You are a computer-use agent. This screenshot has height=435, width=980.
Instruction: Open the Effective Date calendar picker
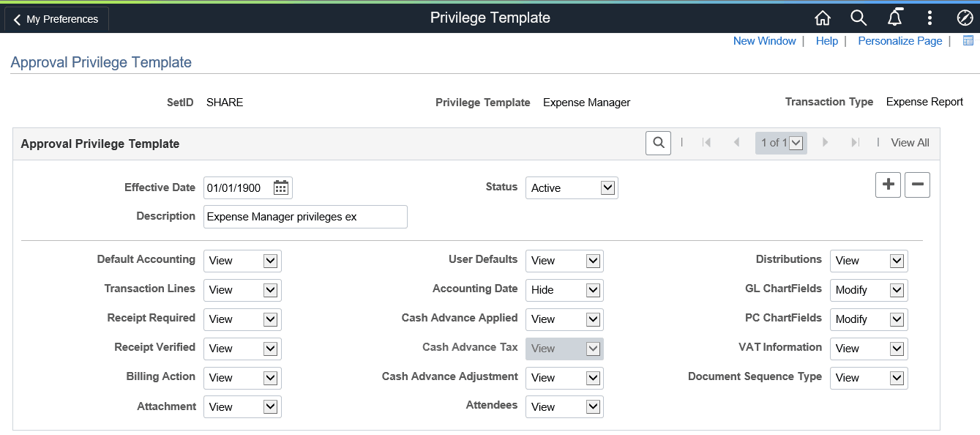pyautogui.click(x=281, y=187)
